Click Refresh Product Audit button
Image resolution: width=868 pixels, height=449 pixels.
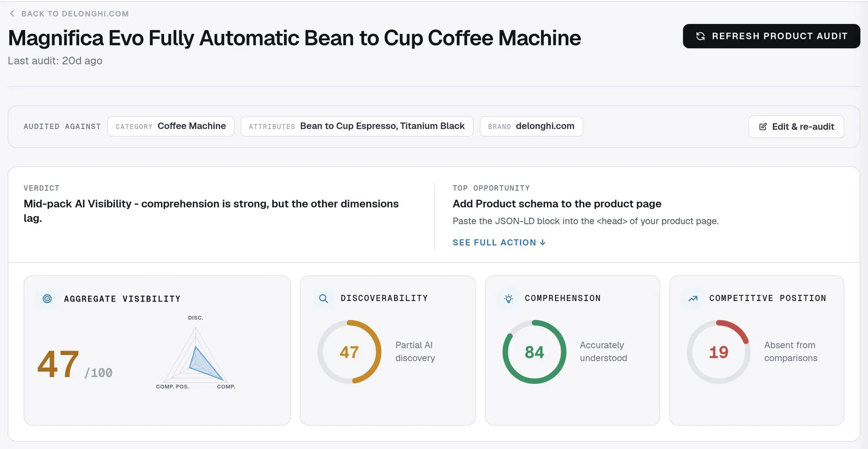771,36
